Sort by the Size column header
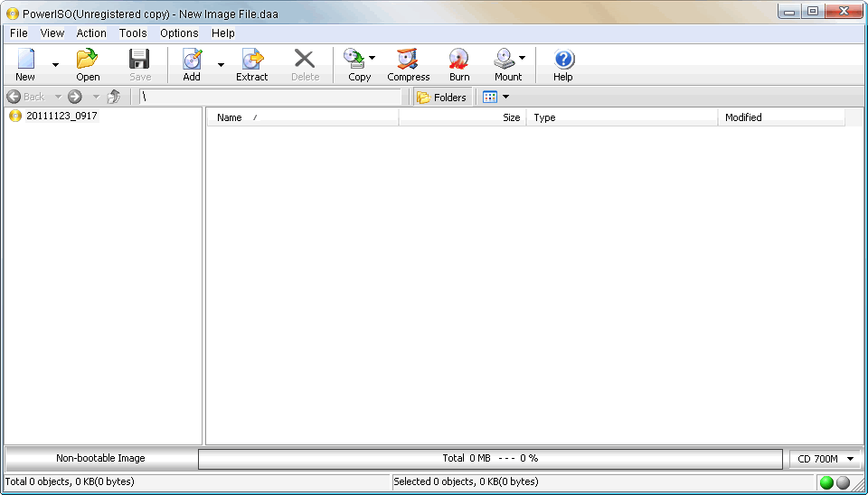This screenshot has height=495, width=868. tap(462, 117)
